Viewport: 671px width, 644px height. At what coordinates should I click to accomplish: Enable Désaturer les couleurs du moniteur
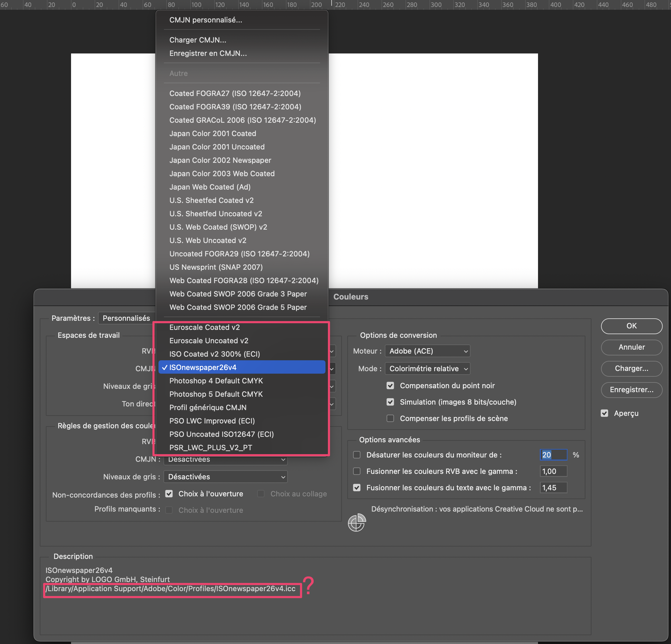tap(356, 454)
